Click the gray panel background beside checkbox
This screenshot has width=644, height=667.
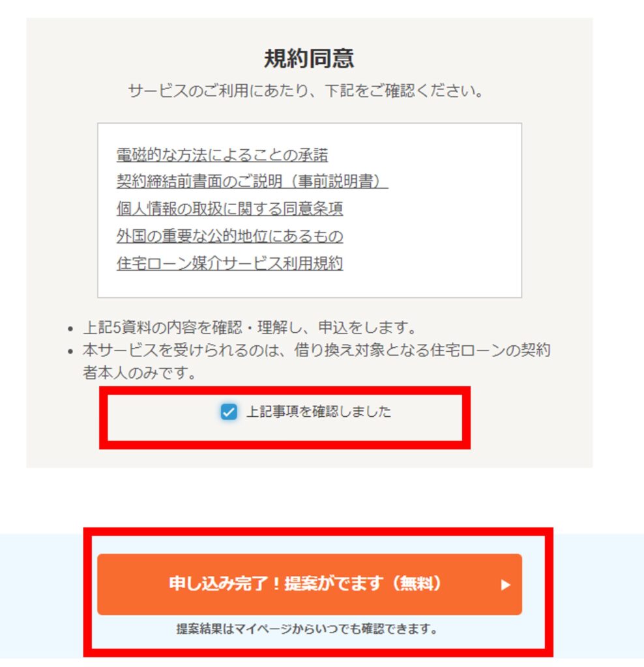528,417
